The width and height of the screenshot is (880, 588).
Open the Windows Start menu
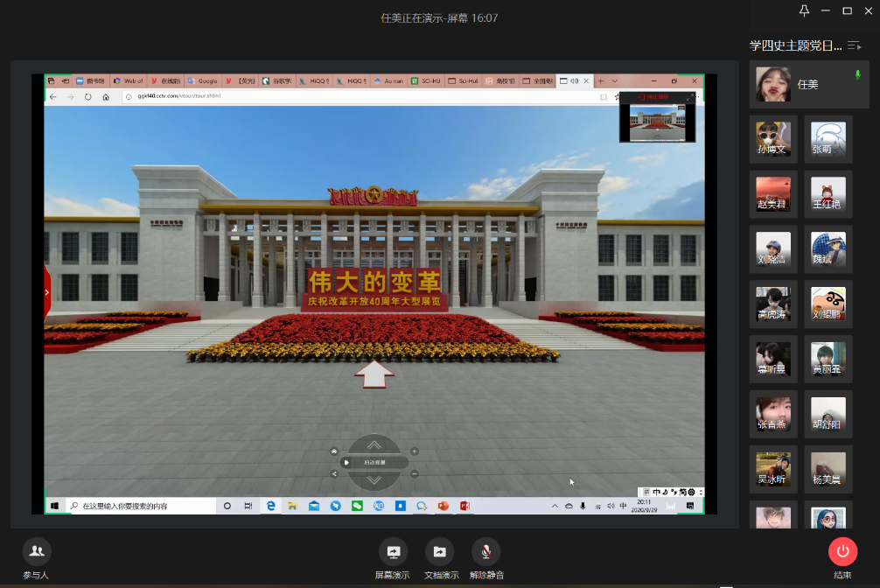click(54, 506)
